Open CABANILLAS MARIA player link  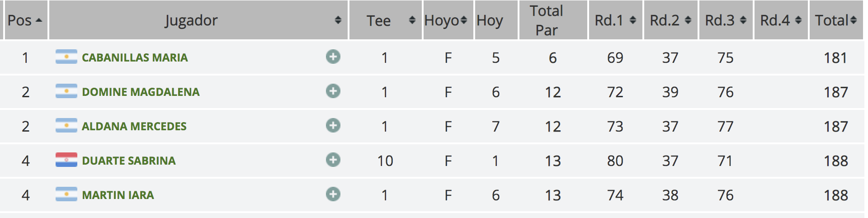(x=135, y=57)
